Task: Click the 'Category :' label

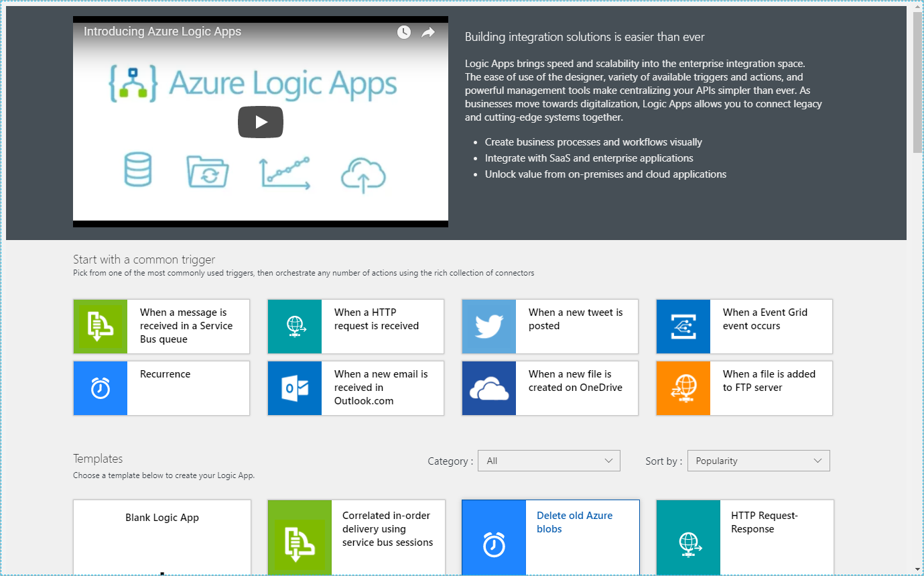Action: click(450, 461)
